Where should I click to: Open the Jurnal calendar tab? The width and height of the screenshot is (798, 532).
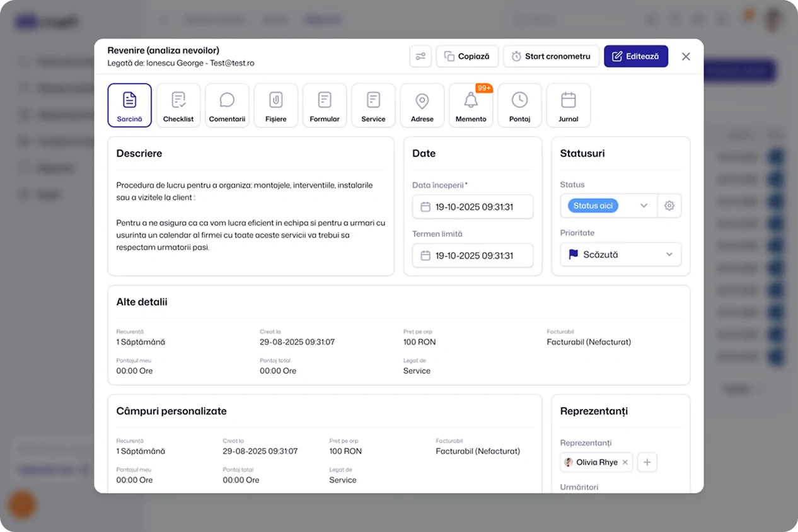pyautogui.click(x=569, y=105)
